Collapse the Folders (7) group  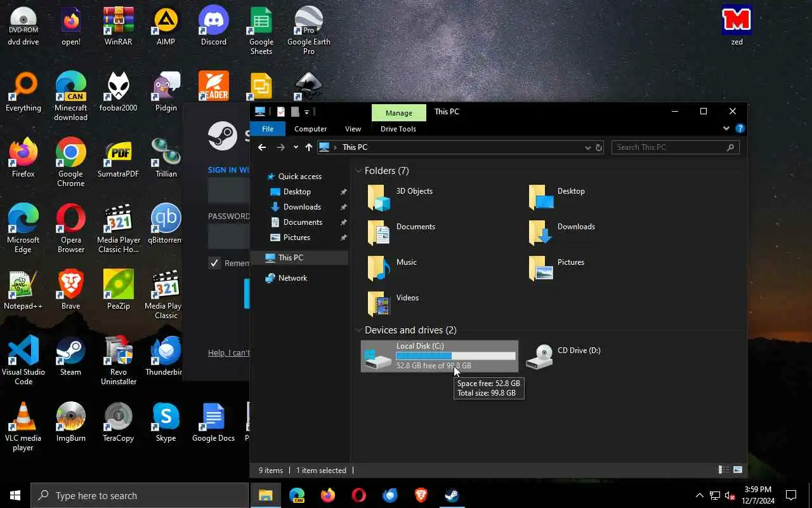coord(358,171)
